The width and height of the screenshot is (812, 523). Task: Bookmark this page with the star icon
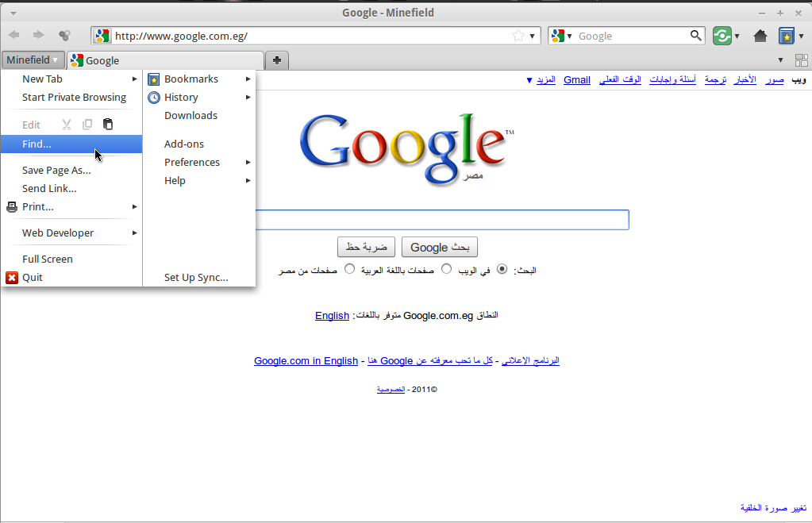[x=518, y=36]
